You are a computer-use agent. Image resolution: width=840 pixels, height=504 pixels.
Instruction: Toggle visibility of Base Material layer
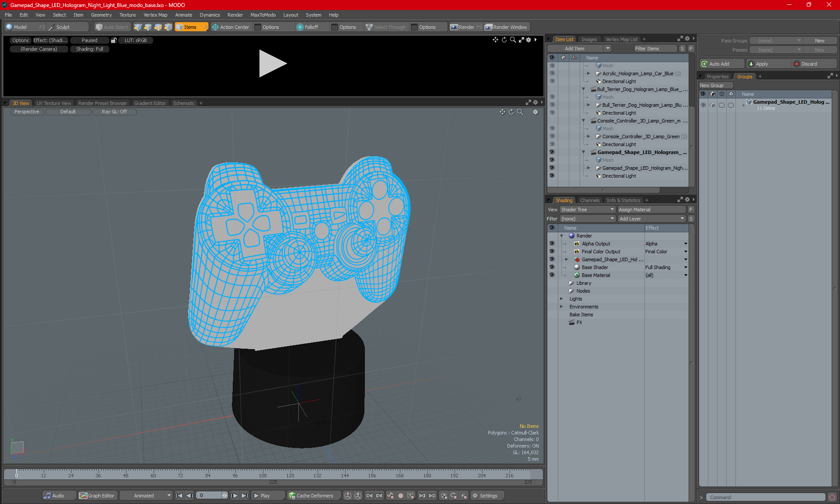552,275
